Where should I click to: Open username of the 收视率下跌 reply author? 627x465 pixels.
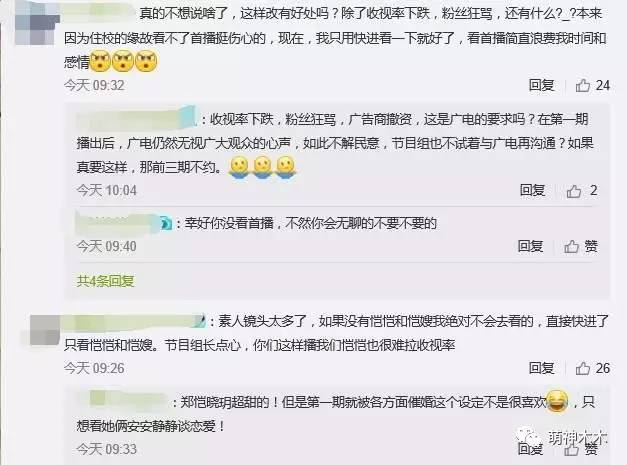tap(137, 118)
